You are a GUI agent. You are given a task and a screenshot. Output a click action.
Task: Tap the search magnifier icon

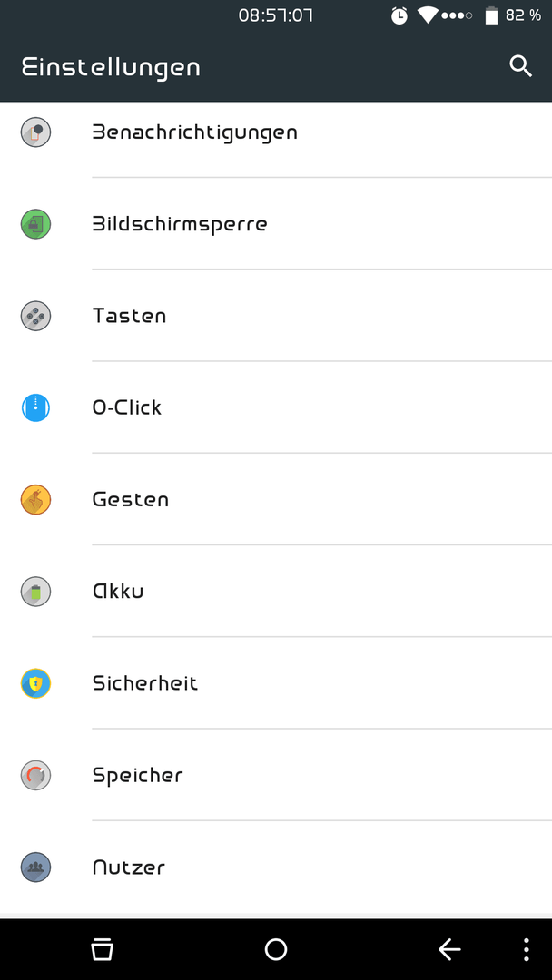pyautogui.click(x=520, y=66)
